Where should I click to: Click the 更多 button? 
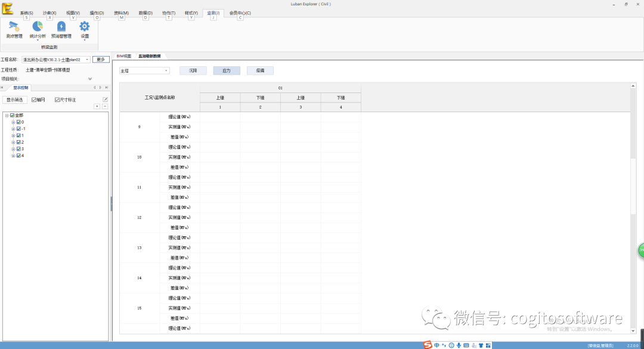pos(101,60)
